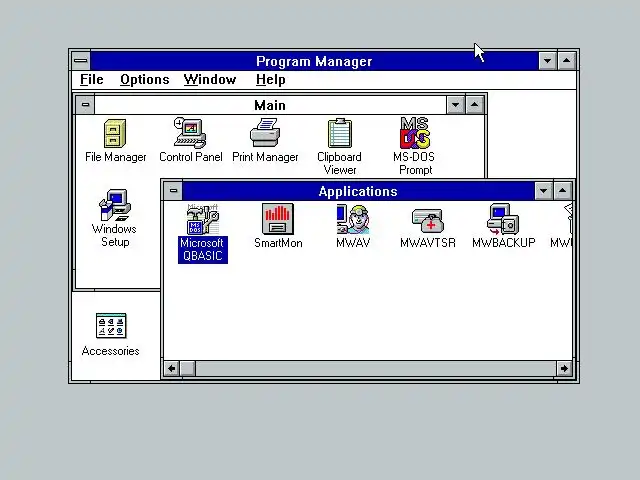Maximize the Program Manager window

tap(567, 61)
